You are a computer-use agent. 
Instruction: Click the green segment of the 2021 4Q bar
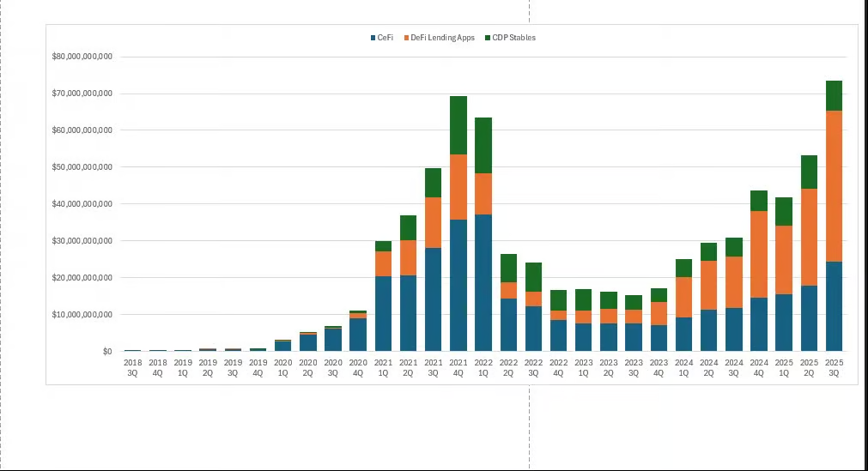(x=458, y=125)
